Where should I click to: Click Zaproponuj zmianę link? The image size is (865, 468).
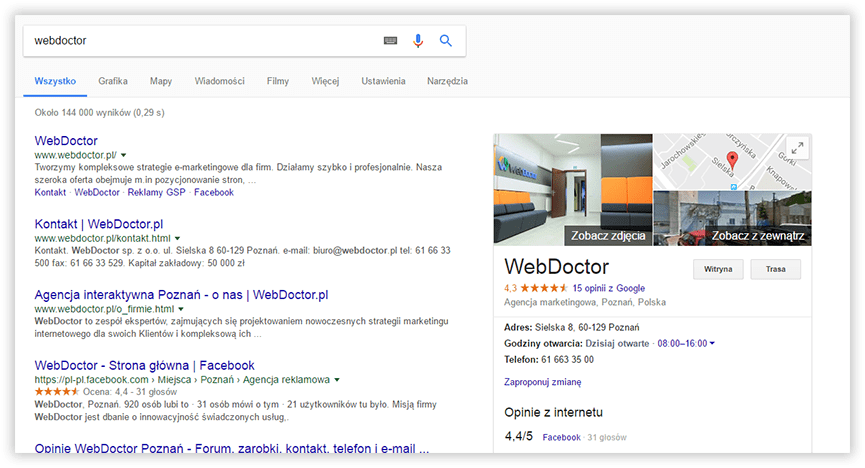click(543, 382)
